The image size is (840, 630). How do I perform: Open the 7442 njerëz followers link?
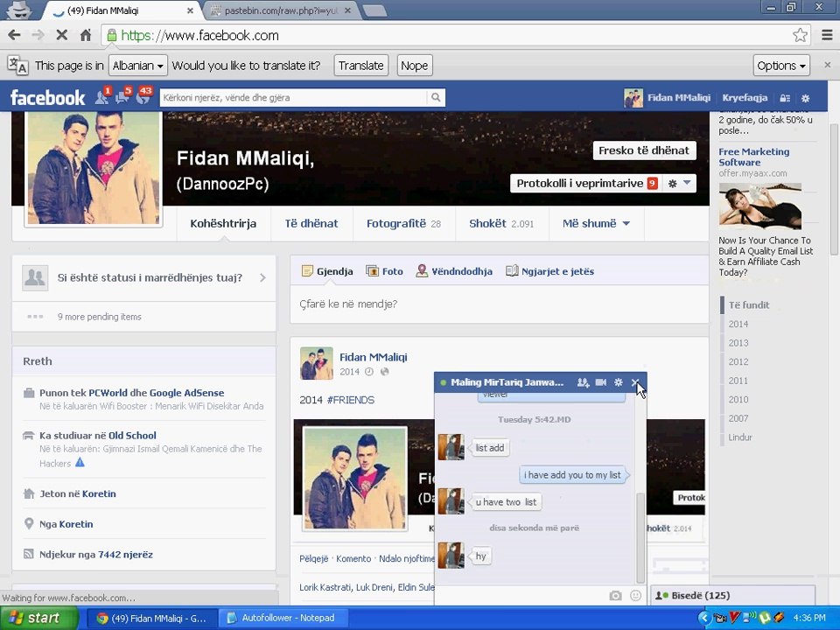click(x=125, y=555)
